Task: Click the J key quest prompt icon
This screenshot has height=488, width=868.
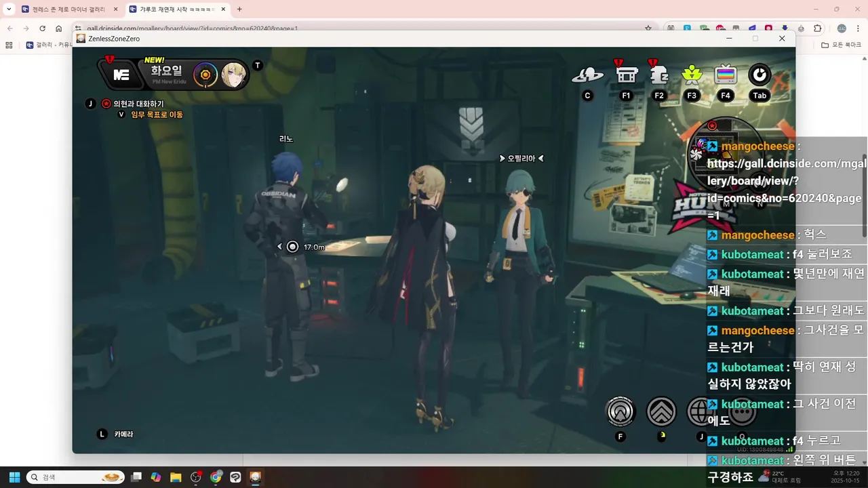Action: [x=90, y=104]
